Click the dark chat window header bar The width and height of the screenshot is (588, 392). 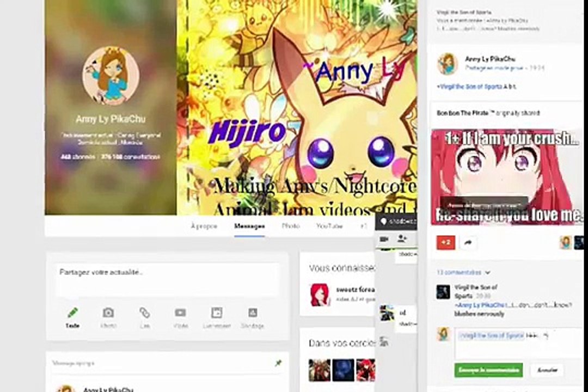coord(396,222)
